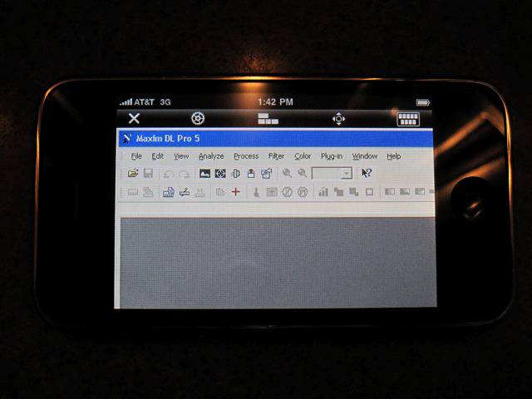Click the Redo arrow in toolbar
532x399 pixels.
pyautogui.click(x=184, y=174)
